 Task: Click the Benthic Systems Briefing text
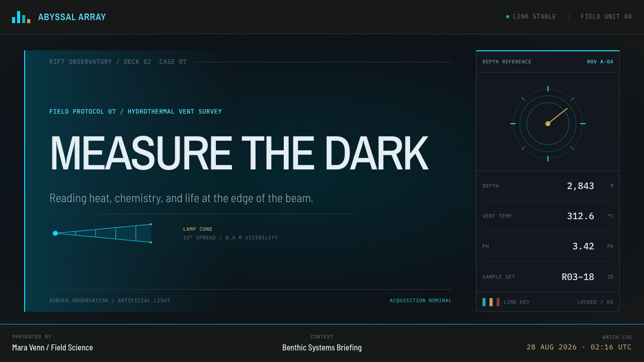[322, 347]
